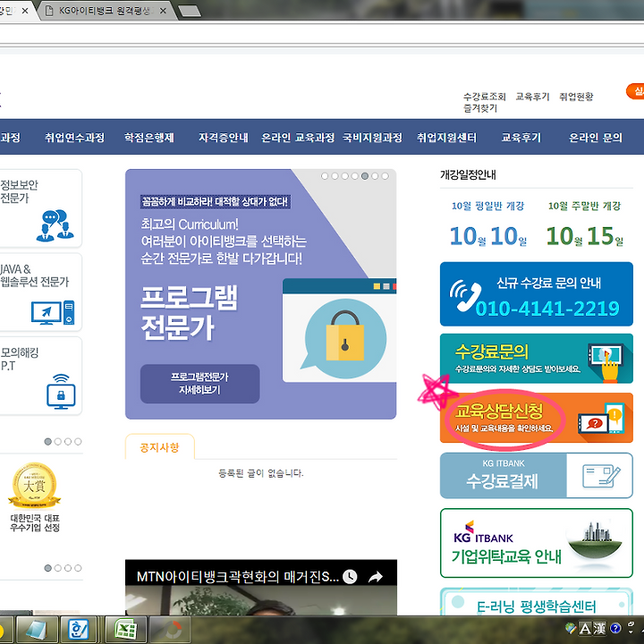Viewport: 644px width, 644px height.
Task: Click the 漢 Hanja conversion tray icon
Action: click(599, 628)
